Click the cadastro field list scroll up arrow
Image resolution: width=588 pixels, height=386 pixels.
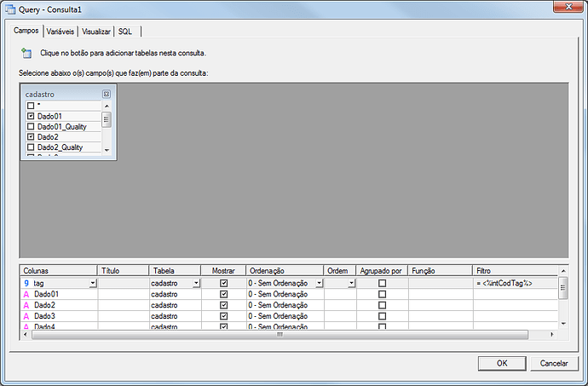tap(107, 106)
